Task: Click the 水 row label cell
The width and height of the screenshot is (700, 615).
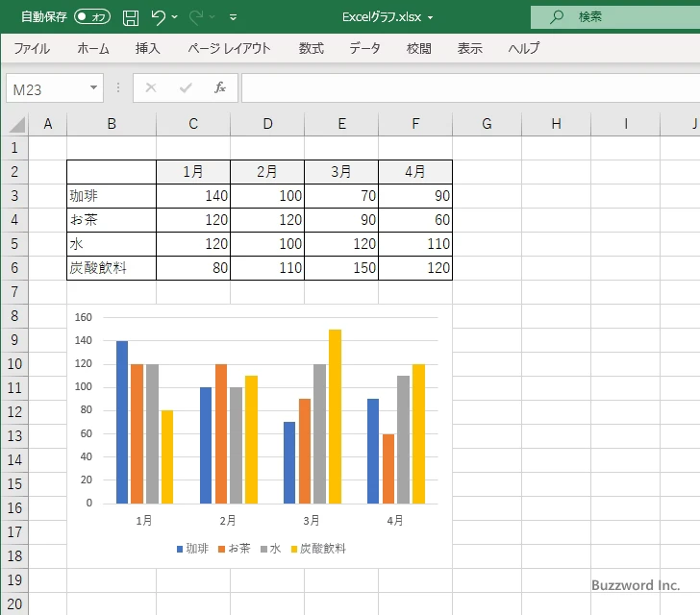Action: pyautogui.click(x=112, y=244)
